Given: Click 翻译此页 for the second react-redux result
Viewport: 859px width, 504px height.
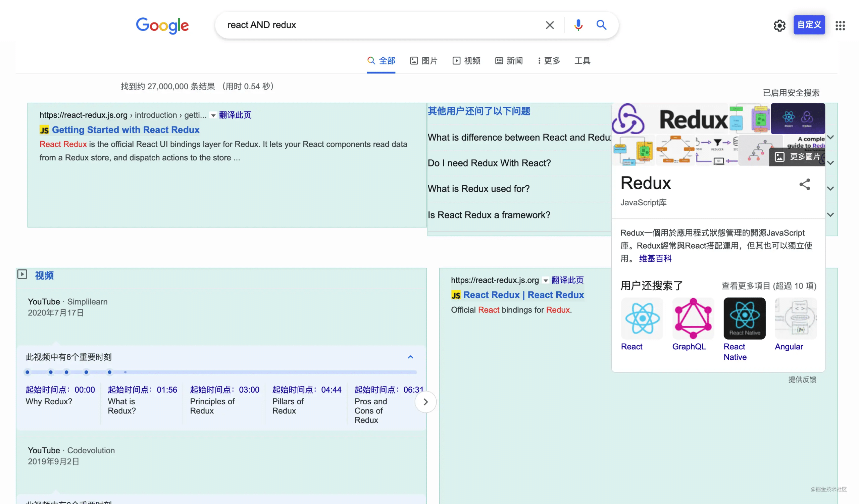Looking at the screenshot, I should [x=567, y=280].
